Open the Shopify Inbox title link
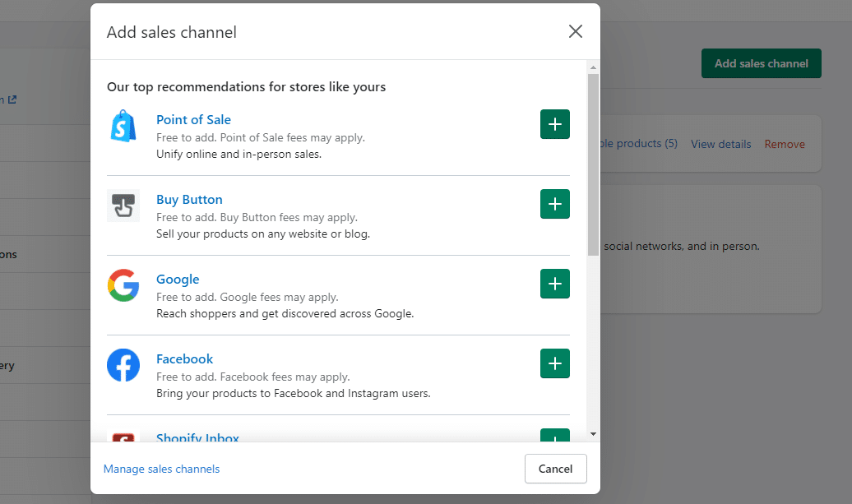Image resolution: width=852 pixels, height=504 pixels. [x=197, y=437]
